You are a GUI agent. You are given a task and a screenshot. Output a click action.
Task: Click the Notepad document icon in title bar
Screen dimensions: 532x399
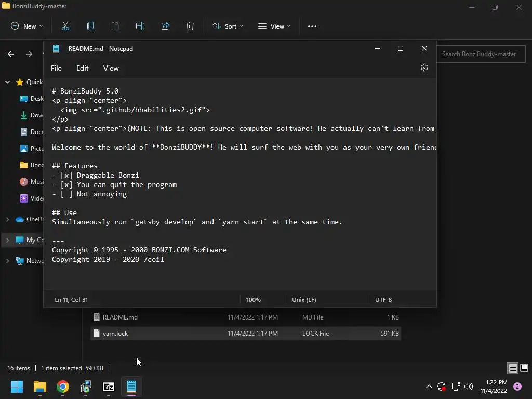click(56, 48)
